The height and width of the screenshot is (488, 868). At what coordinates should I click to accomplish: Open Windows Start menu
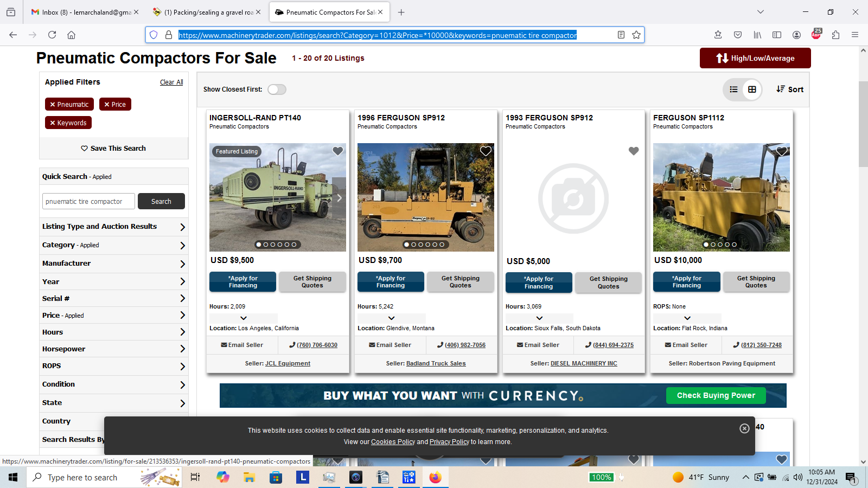[x=13, y=477]
